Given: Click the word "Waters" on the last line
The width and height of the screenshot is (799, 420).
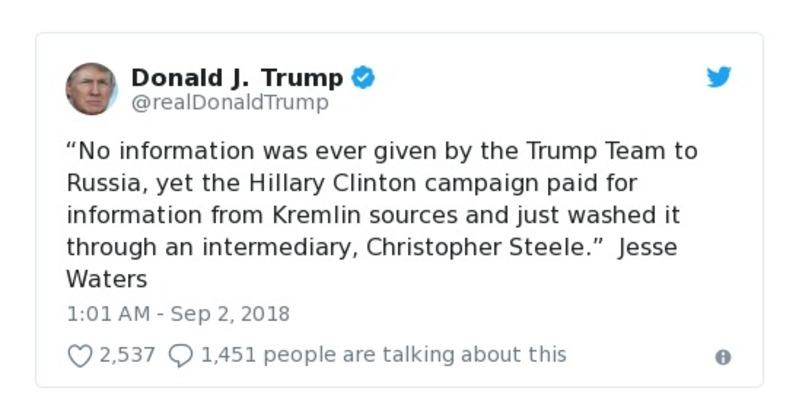Looking at the screenshot, I should click(106, 279).
